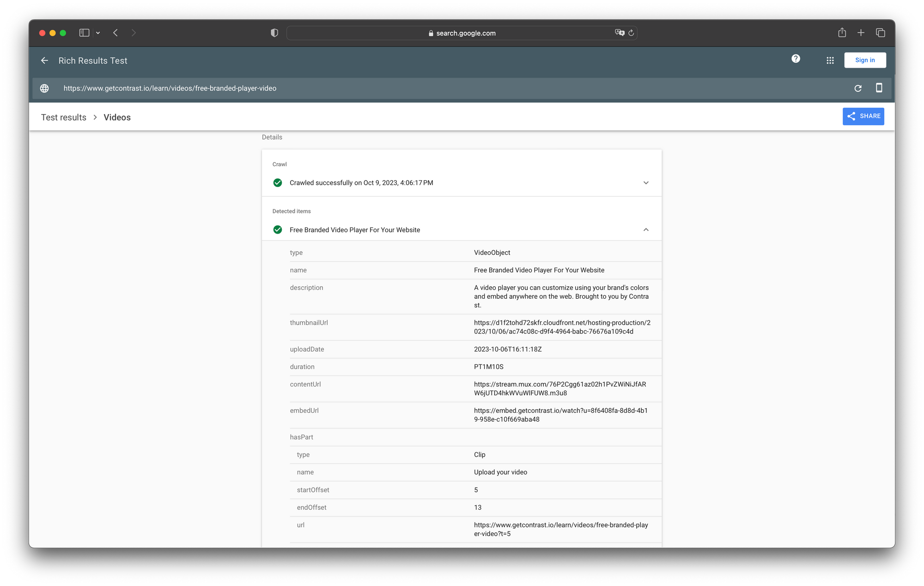This screenshot has height=586, width=924.
Task: Click the contentUrl stream.mux.com value
Action: click(x=560, y=388)
